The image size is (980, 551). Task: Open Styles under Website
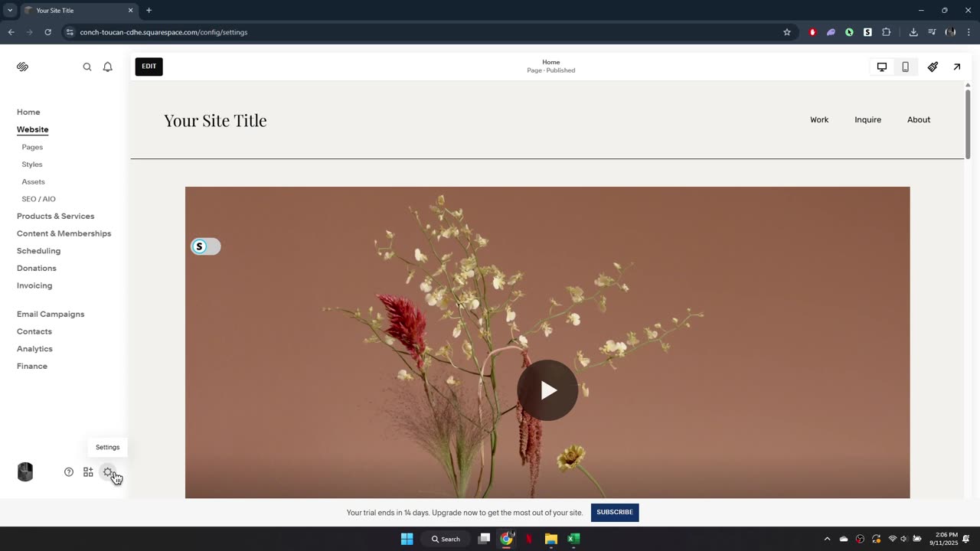tap(32, 165)
